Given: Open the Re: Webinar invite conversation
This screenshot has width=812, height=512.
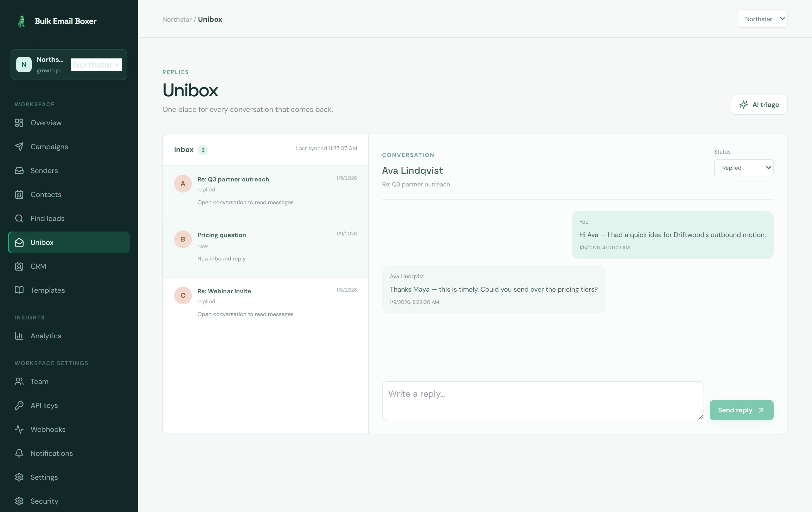Looking at the screenshot, I should pyautogui.click(x=265, y=306).
